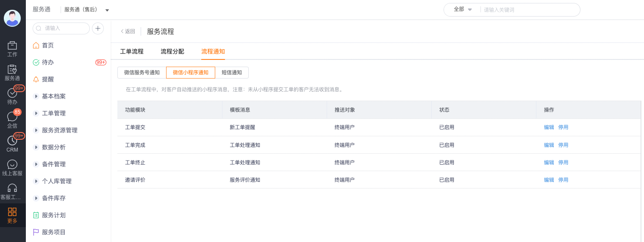Click the plus add button beside search

pyautogui.click(x=98, y=28)
